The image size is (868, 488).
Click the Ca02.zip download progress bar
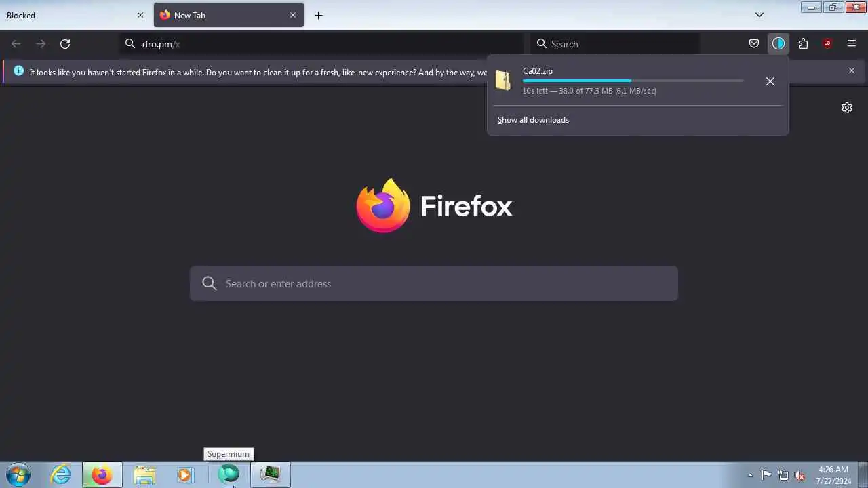[633, 81]
